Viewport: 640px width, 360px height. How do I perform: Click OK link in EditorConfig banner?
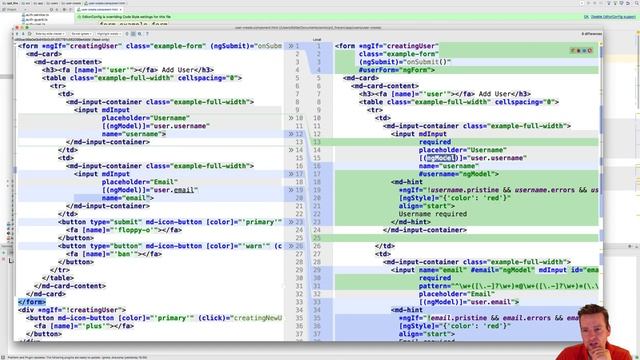pos(586,17)
